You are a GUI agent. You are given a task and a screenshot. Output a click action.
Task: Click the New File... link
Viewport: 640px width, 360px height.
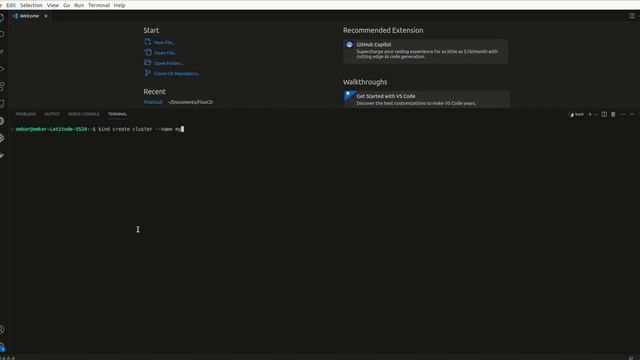pos(165,42)
